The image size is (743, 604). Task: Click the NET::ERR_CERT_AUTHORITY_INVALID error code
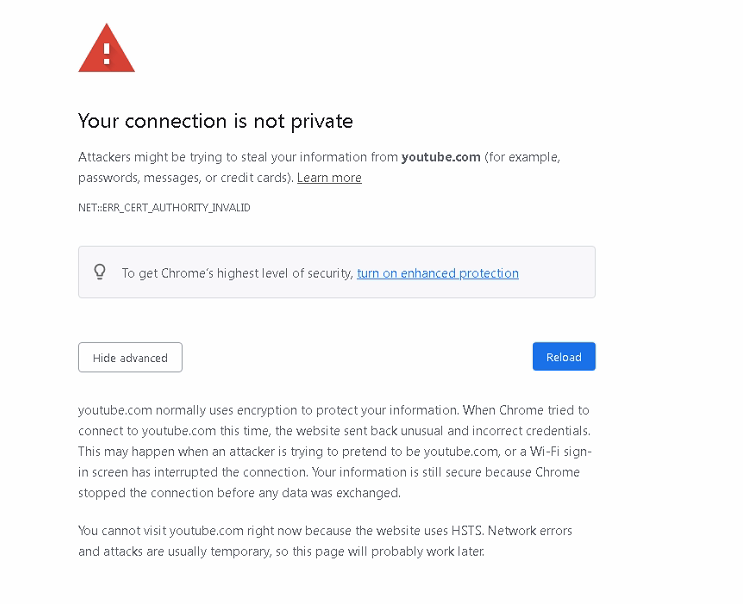pos(164,208)
